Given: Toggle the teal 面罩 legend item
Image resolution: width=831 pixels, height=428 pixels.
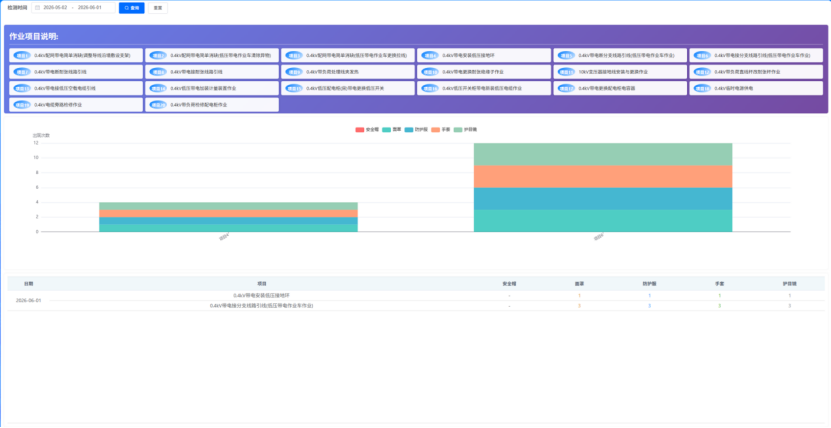Looking at the screenshot, I should (392, 130).
